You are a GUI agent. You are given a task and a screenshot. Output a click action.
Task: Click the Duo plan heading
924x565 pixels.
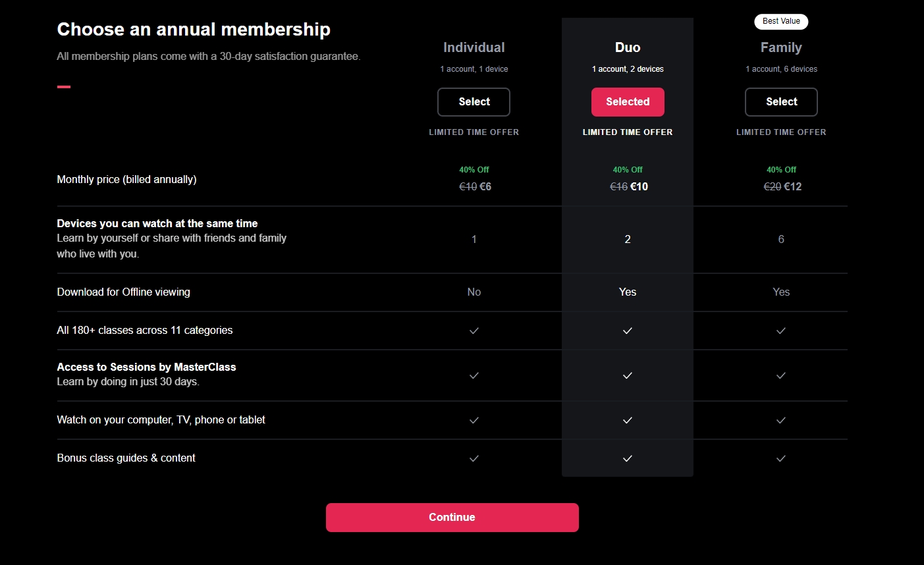coord(628,47)
